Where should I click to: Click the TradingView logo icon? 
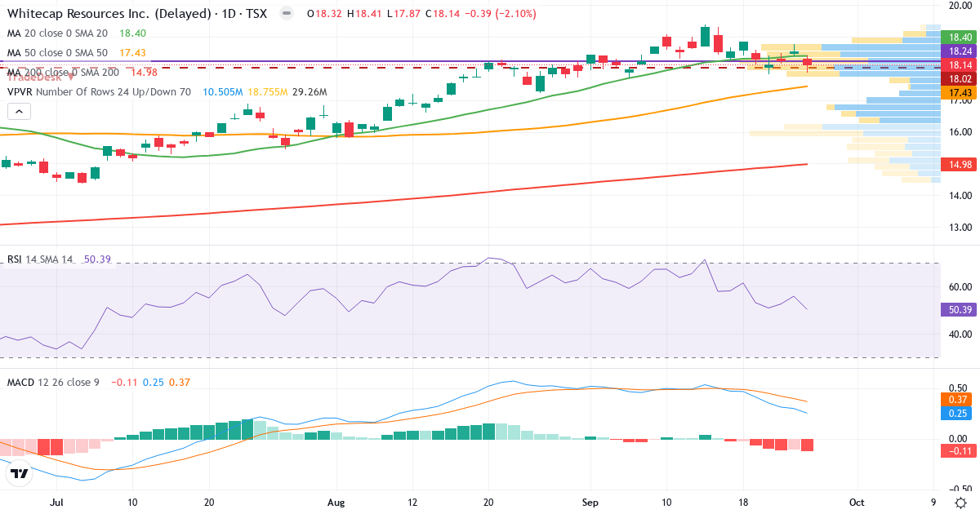pyautogui.click(x=19, y=473)
